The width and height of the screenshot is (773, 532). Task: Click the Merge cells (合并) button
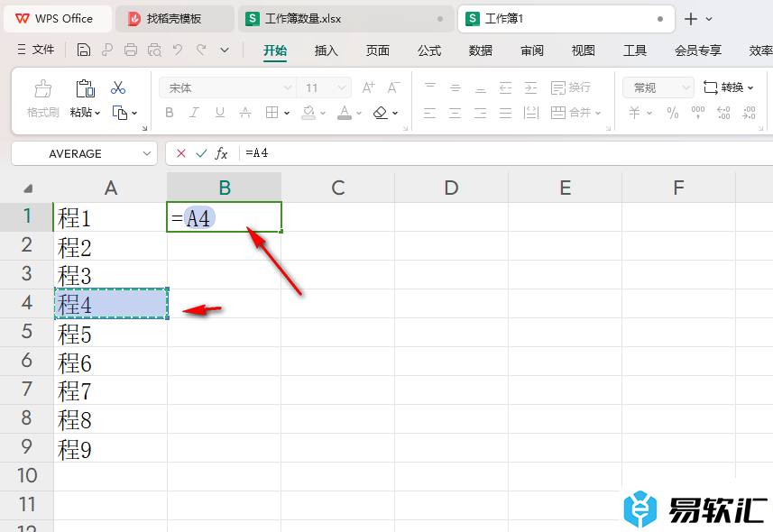point(570,113)
